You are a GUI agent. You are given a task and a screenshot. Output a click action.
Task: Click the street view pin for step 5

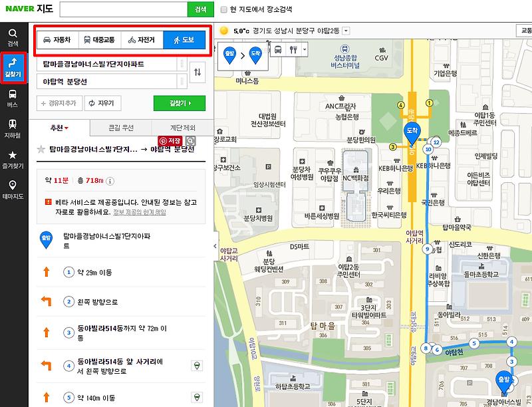pos(196,397)
